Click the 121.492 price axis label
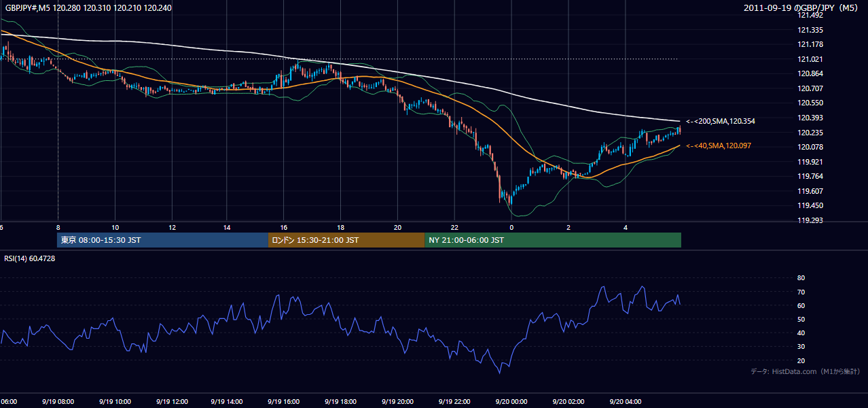This screenshot has height=408, width=868. 810,15
